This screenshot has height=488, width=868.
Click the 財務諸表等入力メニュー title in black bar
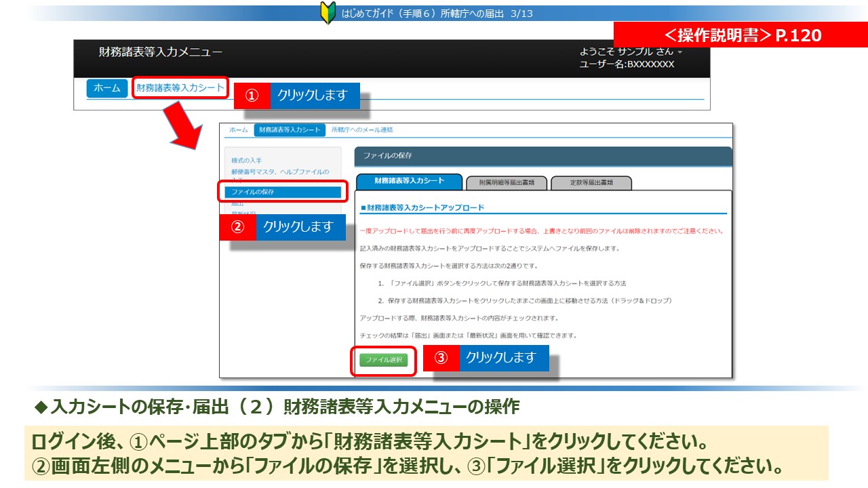point(160,52)
